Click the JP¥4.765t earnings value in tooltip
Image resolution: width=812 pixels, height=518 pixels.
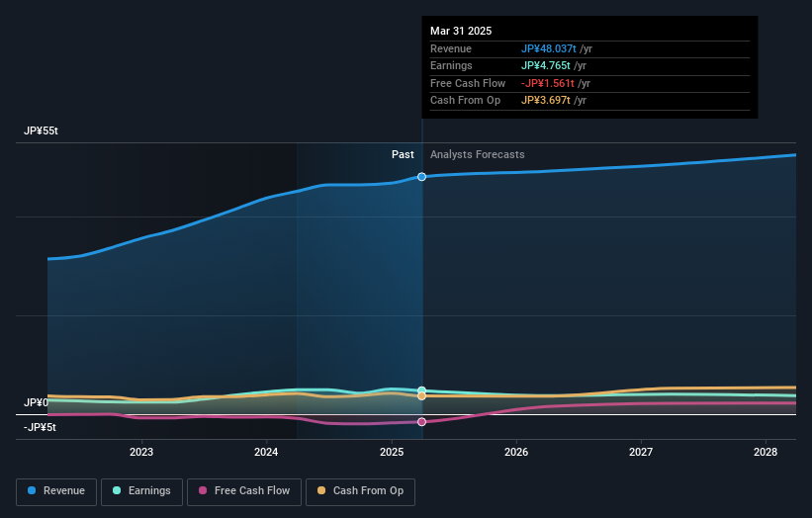[545, 65]
